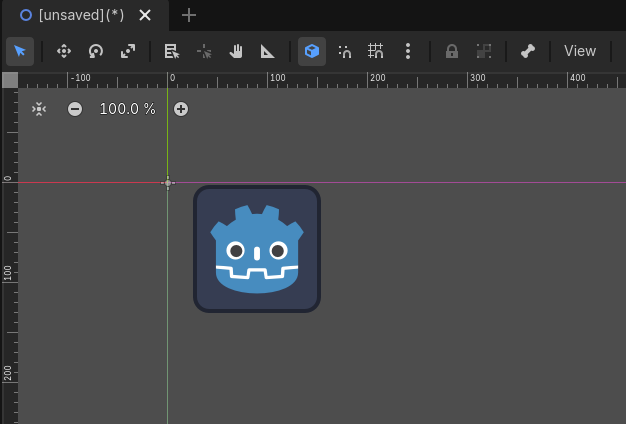Viewport: 626px width, 424px height.
Task: Close the unsaved scene tab
Action: click(x=145, y=15)
